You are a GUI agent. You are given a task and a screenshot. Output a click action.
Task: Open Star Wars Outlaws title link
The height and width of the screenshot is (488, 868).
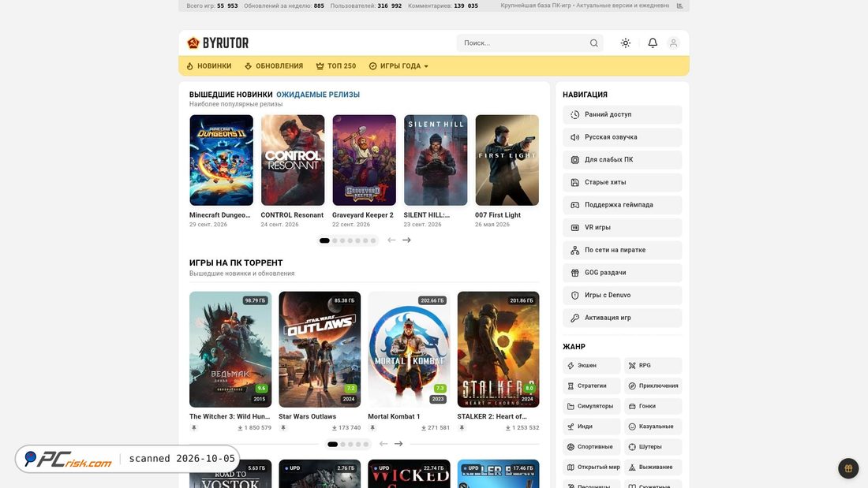coord(307,416)
